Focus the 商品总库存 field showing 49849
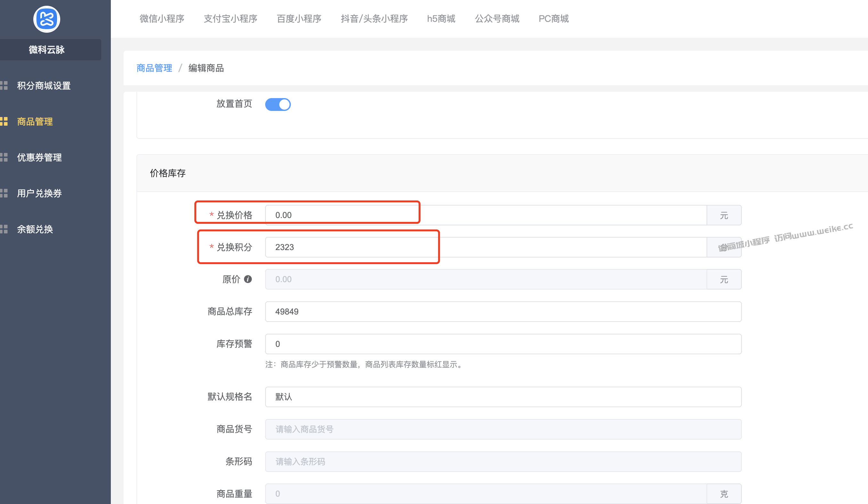The width and height of the screenshot is (868, 504). (503, 312)
